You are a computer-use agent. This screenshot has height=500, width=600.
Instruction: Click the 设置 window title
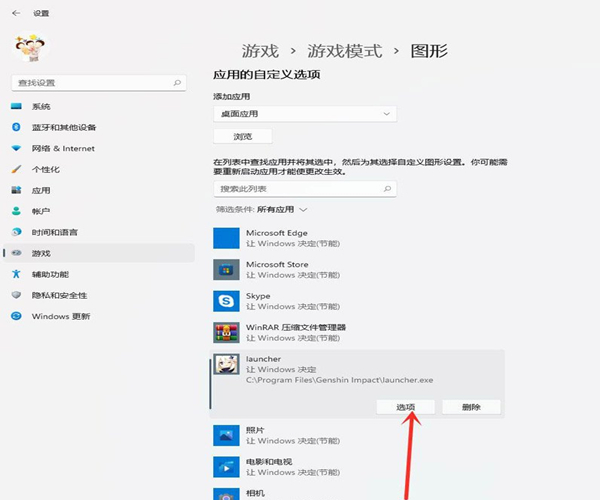coord(41,13)
